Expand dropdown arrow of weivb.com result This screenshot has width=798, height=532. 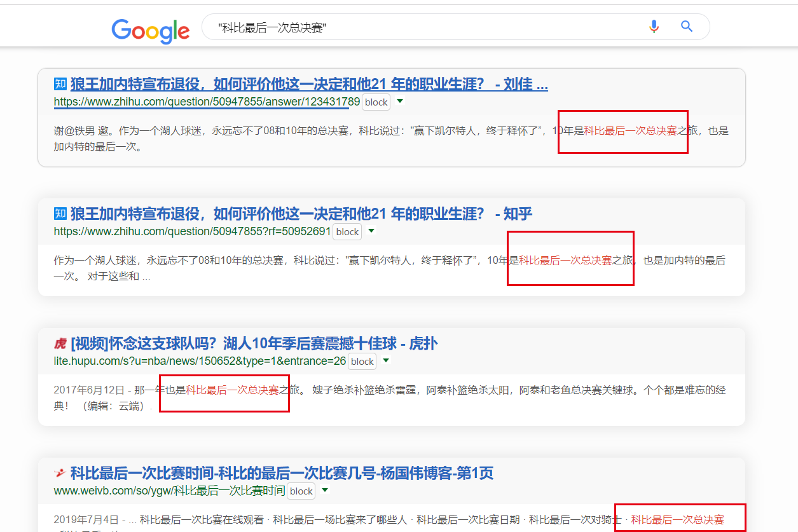click(325, 490)
